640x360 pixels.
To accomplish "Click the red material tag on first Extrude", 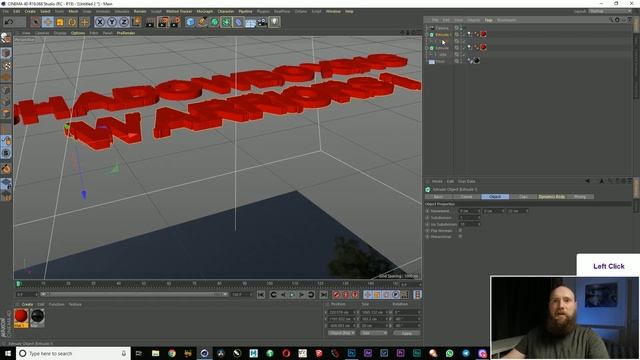I will coord(484,34).
